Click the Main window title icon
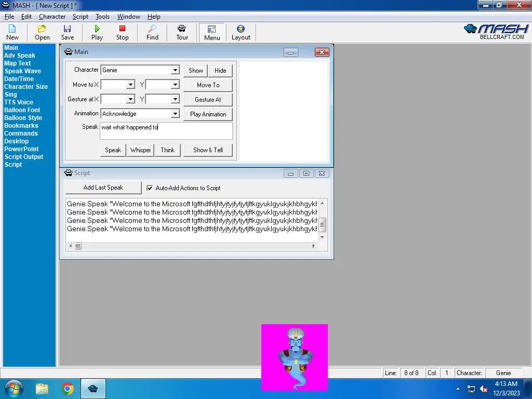 68,51
